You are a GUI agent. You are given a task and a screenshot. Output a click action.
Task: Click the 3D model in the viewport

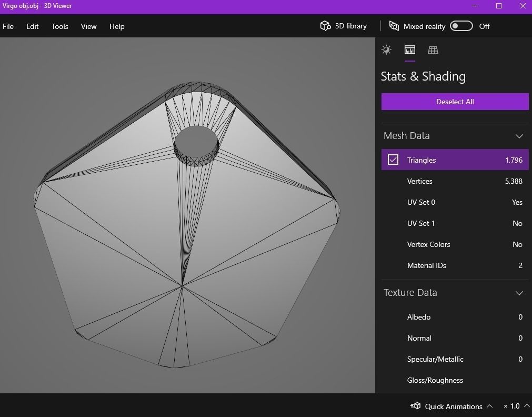187,224
